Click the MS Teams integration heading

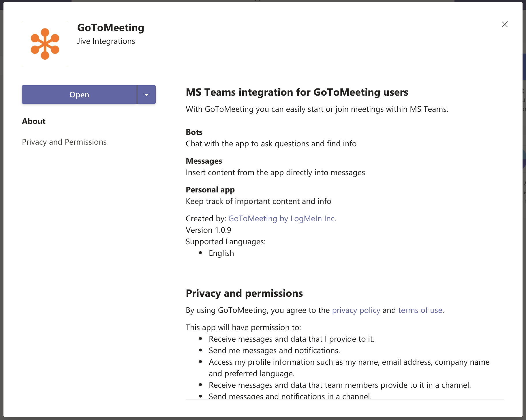point(297,92)
